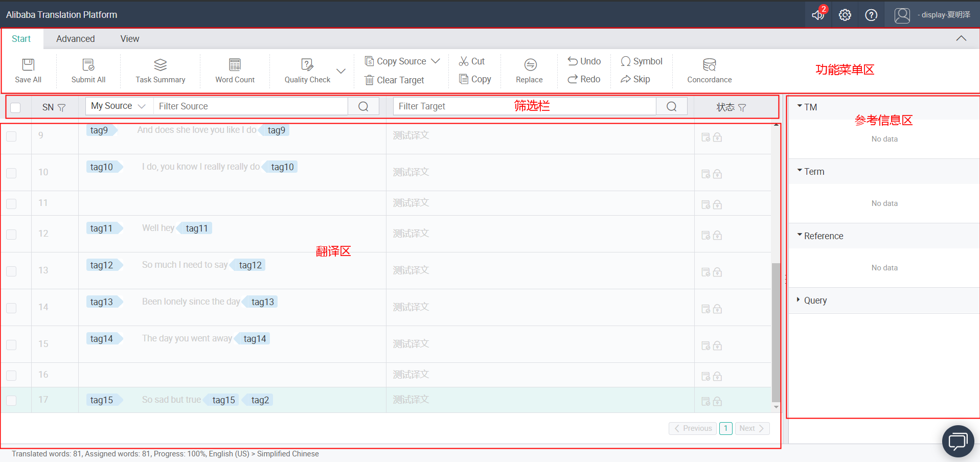Collapse the Term panel section
The height and width of the screenshot is (462, 980).
point(800,171)
